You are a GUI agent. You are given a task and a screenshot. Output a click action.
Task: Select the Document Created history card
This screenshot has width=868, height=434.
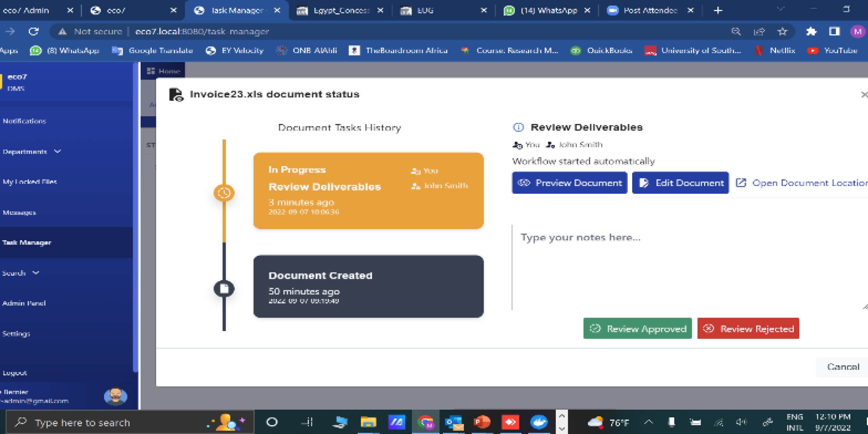click(x=368, y=286)
